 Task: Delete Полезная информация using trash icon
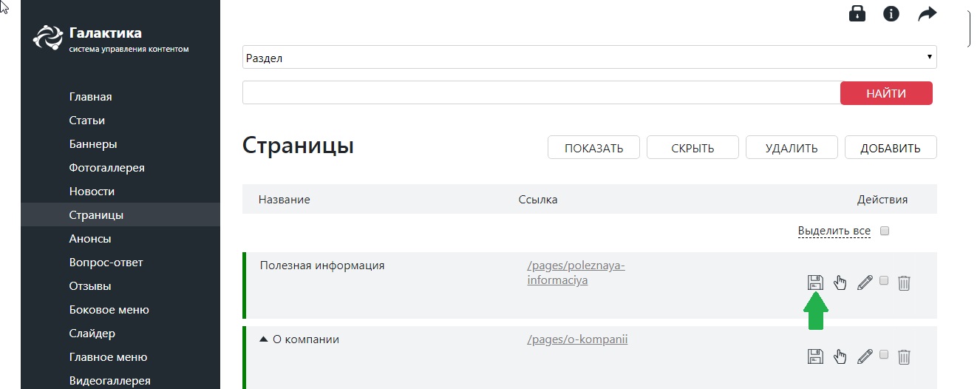point(903,283)
